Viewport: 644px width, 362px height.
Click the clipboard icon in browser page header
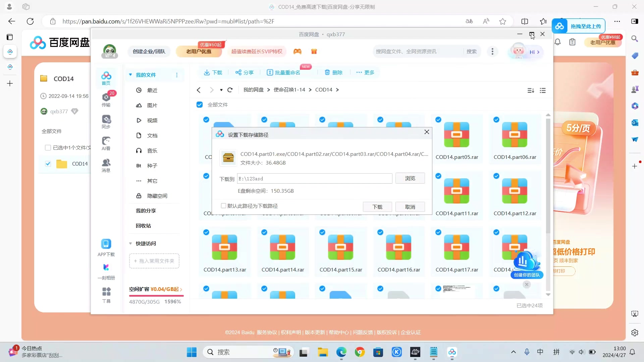pyautogui.click(x=573, y=42)
